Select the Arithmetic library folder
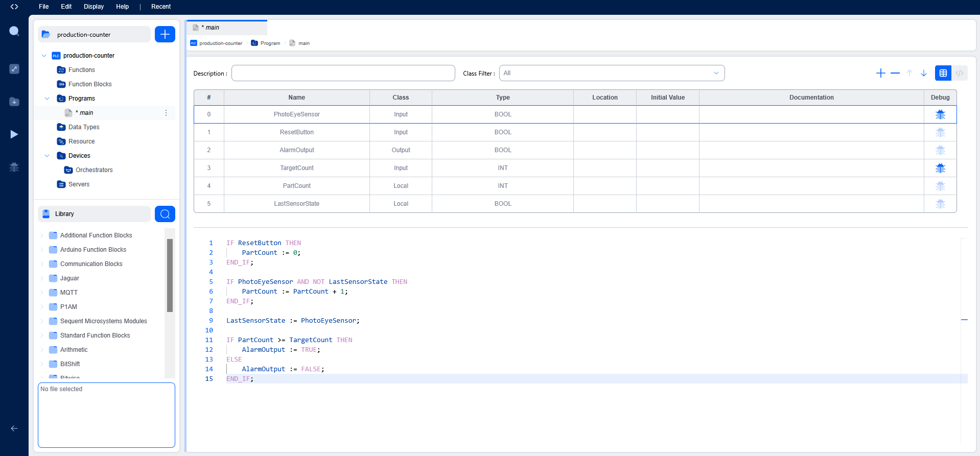This screenshot has height=456, width=980. click(x=74, y=350)
